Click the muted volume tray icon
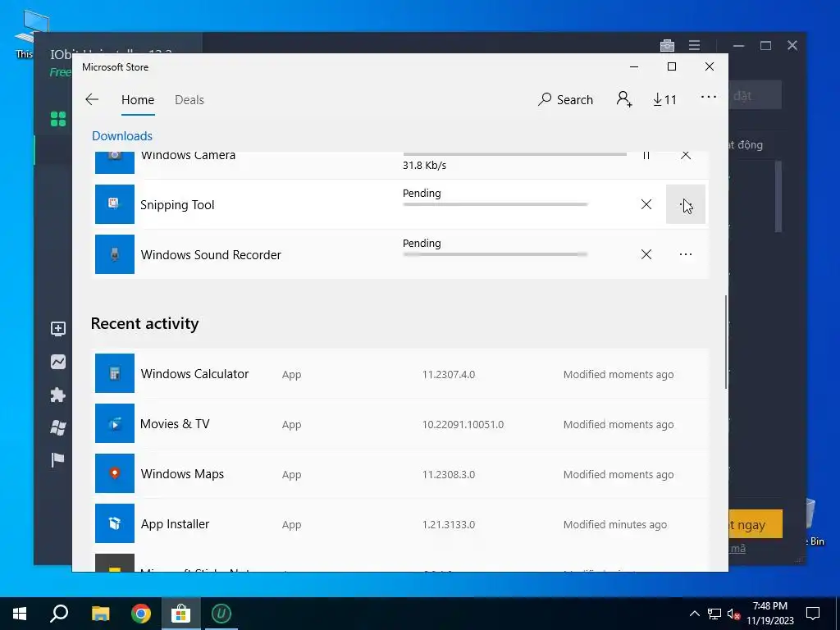Screen dimensions: 840x630 tap(733, 614)
